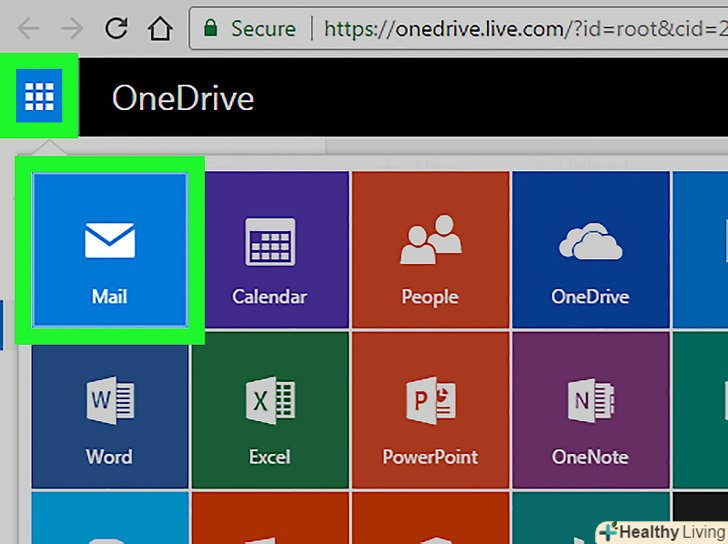Open the Calendar app tile

pyautogui.click(x=269, y=250)
